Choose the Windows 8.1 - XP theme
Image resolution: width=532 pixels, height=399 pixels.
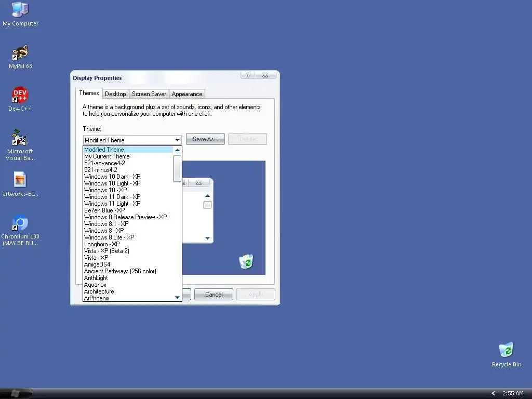click(128, 224)
